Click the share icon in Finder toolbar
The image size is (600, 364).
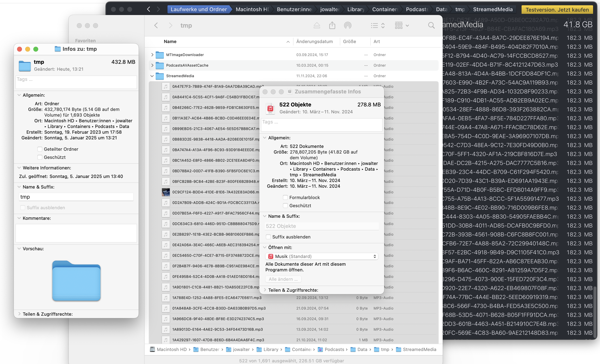[x=332, y=25]
